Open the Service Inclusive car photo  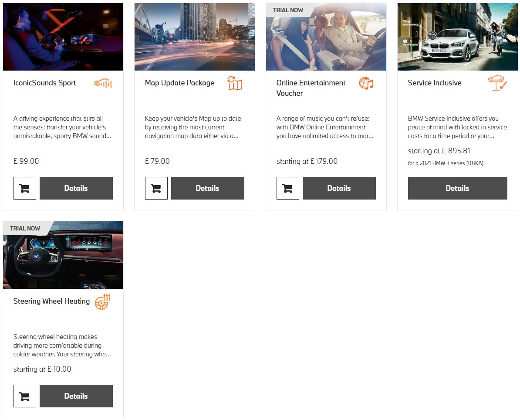click(458, 37)
